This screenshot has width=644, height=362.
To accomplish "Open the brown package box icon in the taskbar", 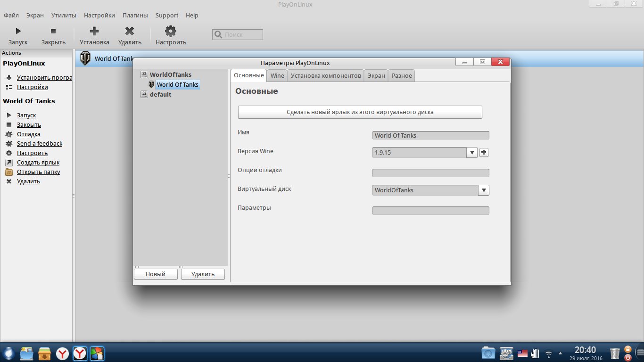I will 45,353.
